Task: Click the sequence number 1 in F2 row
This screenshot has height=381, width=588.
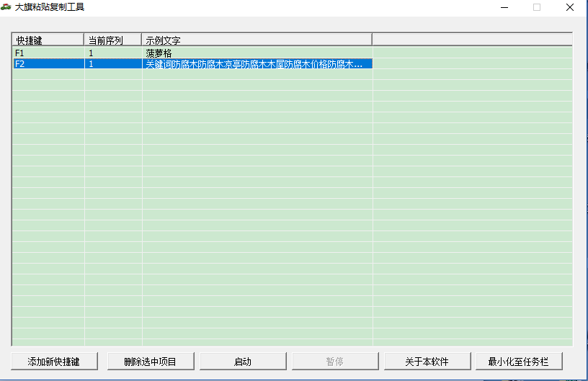Action: click(x=92, y=64)
